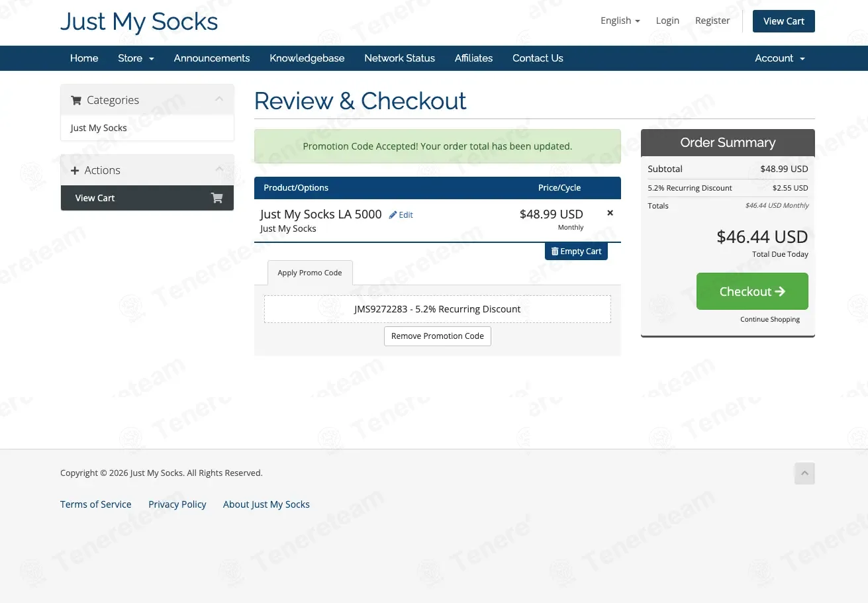
Task: Remove Just My Socks LA 5000 from cart
Action: 610,213
